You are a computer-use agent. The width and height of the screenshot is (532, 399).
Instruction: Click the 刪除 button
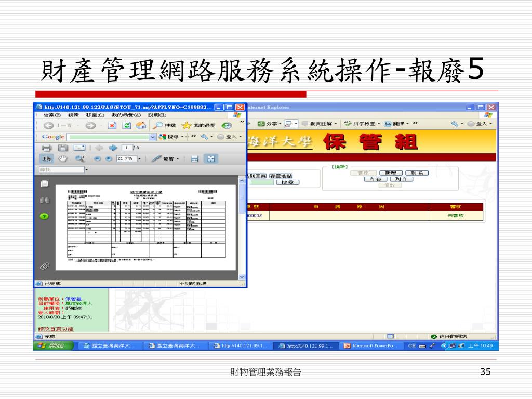pyautogui.click(x=417, y=173)
